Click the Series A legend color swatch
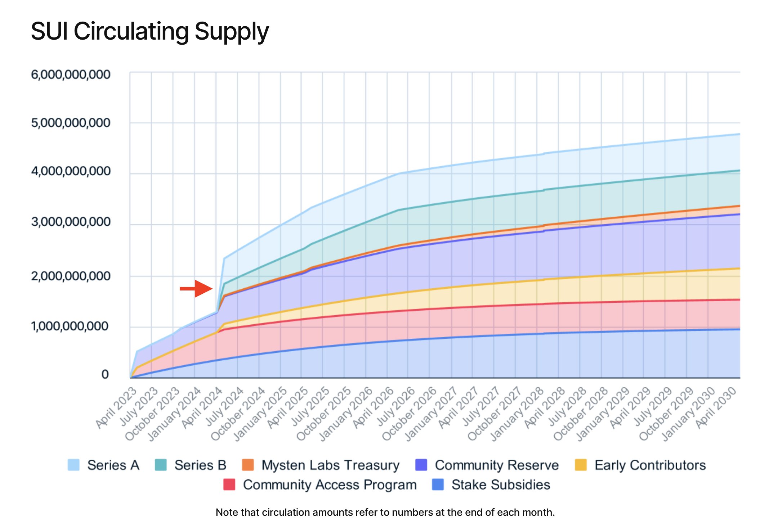This screenshot has width=778, height=532. [73, 465]
